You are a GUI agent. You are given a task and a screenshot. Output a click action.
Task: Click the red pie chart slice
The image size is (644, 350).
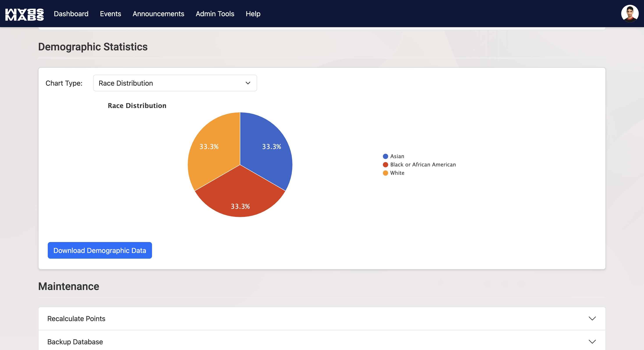click(240, 195)
